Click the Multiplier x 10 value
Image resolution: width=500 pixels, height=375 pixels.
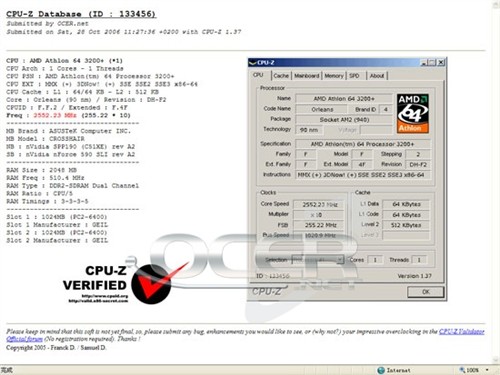click(x=319, y=215)
